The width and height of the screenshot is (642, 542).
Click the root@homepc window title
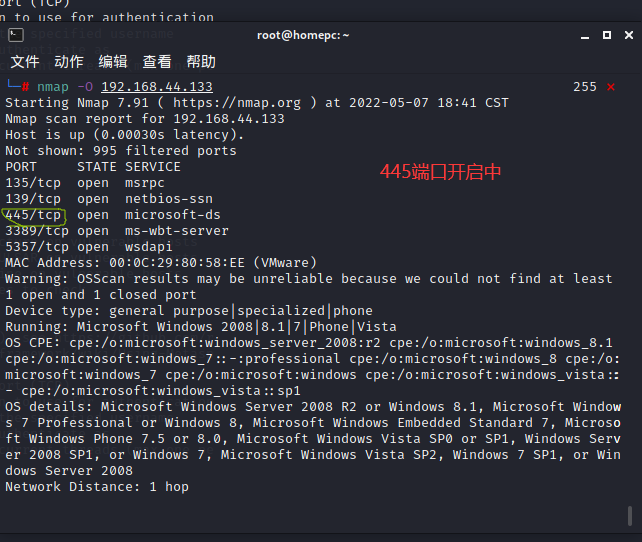303,35
